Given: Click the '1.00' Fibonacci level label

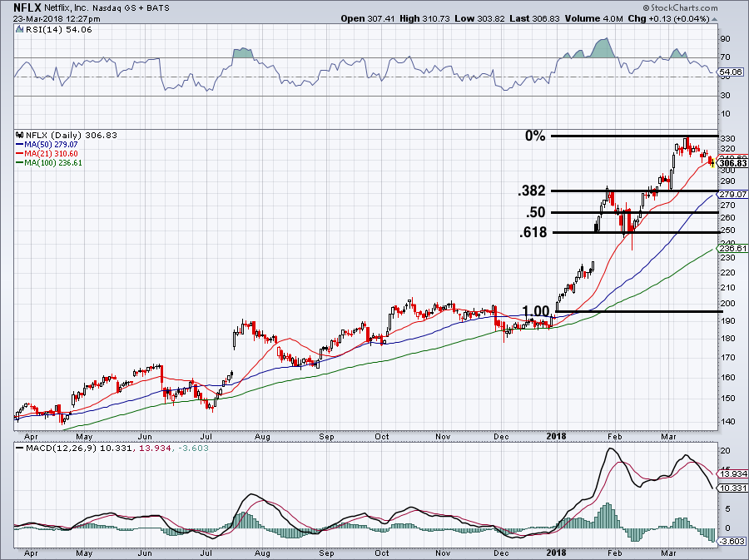Looking at the screenshot, I should pos(535,311).
